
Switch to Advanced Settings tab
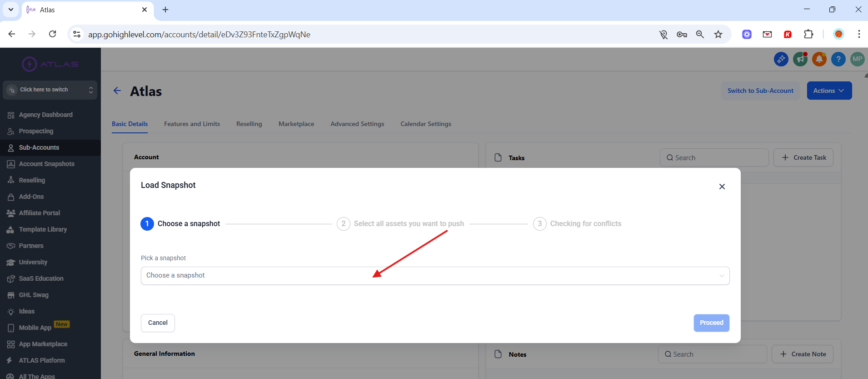point(357,124)
